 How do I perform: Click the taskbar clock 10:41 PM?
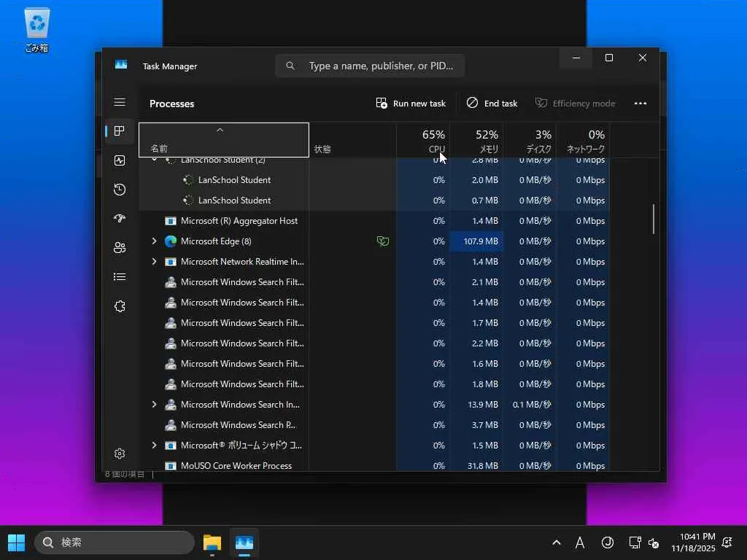tap(697, 537)
